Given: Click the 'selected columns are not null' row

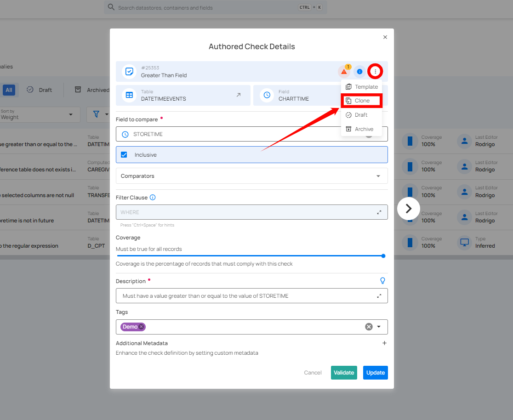Looking at the screenshot, I should [x=37, y=195].
